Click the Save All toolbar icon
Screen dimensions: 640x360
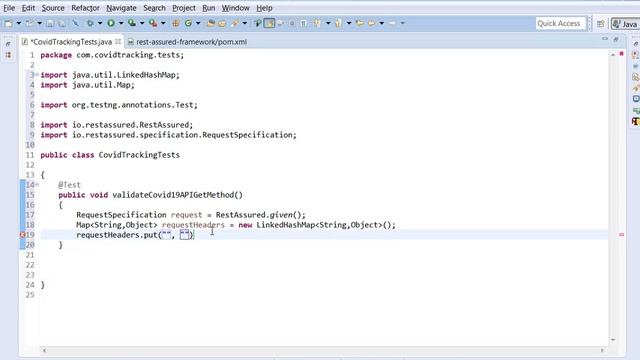62,24
